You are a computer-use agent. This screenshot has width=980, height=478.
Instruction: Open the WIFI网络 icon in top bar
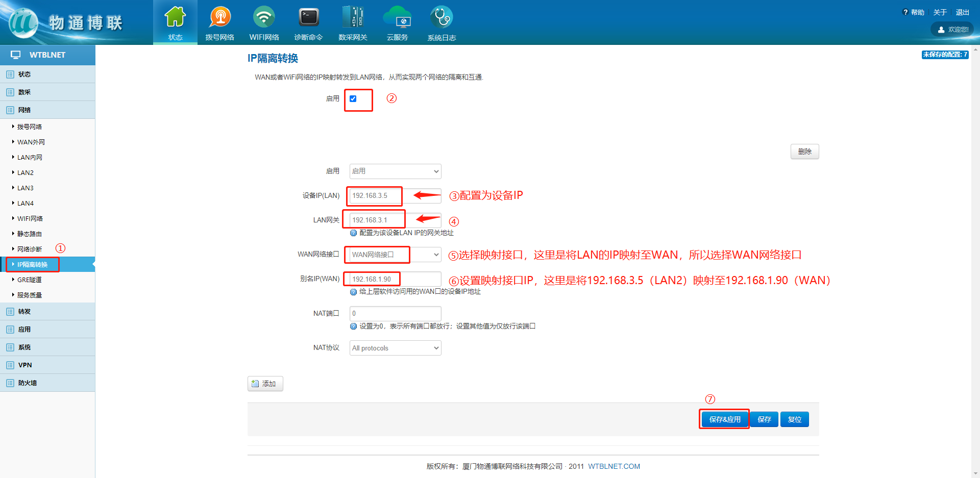click(264, 18)
